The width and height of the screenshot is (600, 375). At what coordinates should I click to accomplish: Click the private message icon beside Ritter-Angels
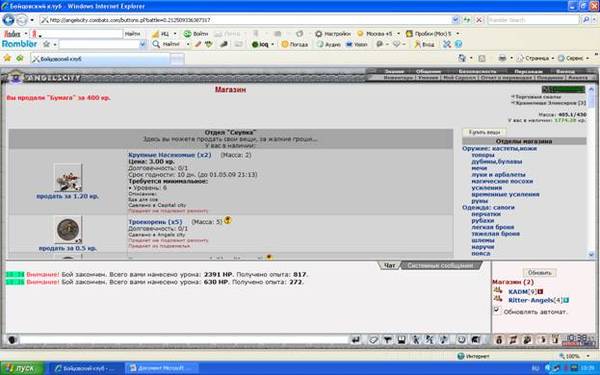[498, 299]
